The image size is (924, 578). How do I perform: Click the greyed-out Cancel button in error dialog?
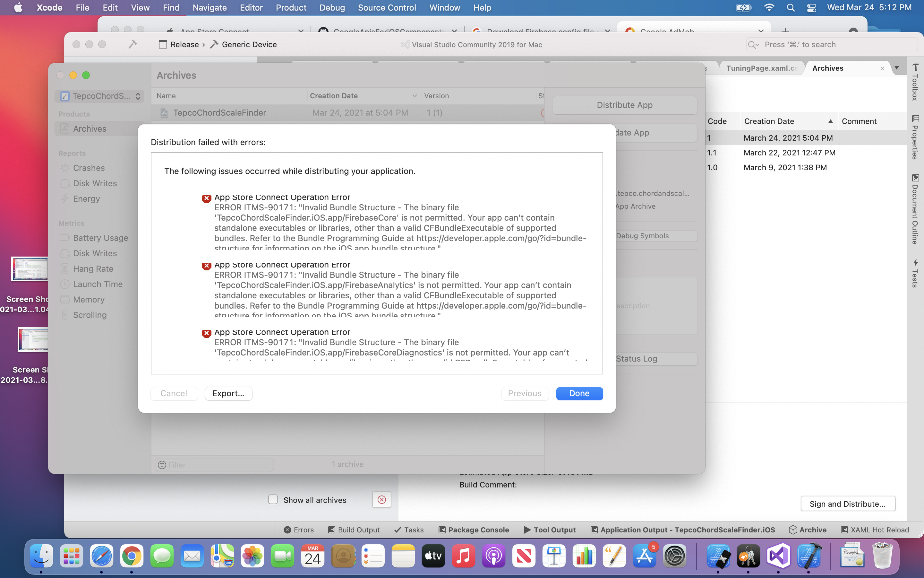point(174,393)
